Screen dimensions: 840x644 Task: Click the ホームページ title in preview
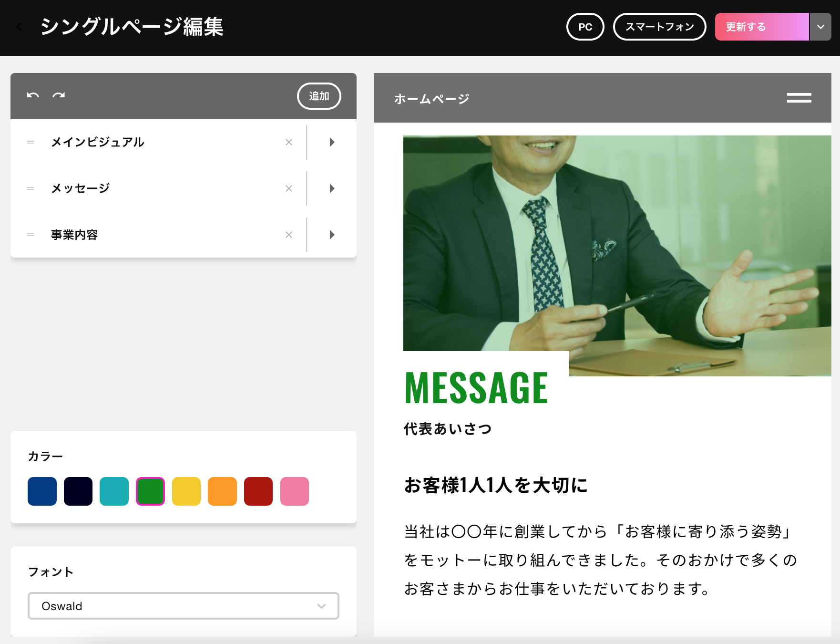(432, 99)
